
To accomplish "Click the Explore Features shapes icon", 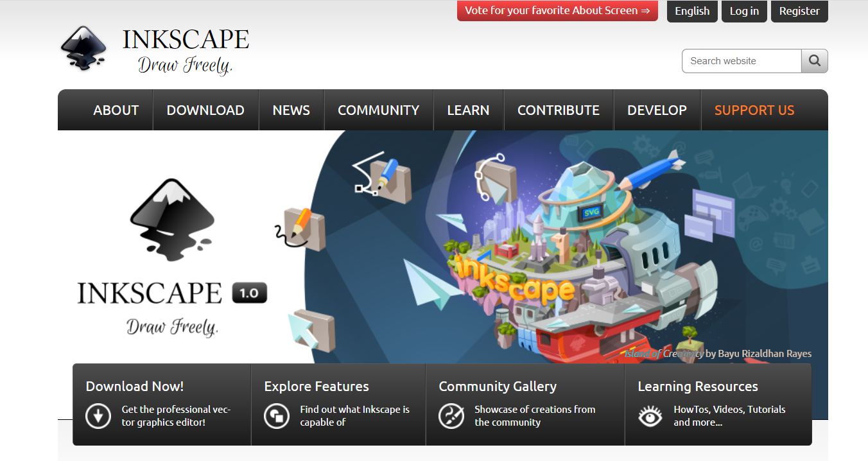I will pyautogui.click(x=277, y=416).
